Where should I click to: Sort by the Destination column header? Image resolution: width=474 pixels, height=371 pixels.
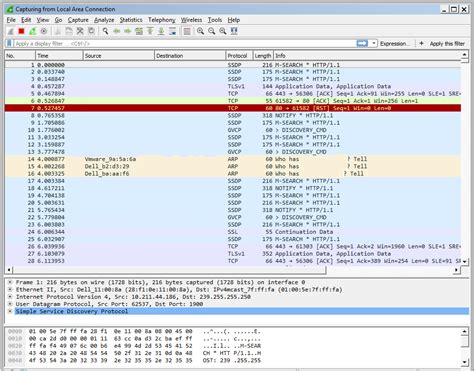point(190,56)
